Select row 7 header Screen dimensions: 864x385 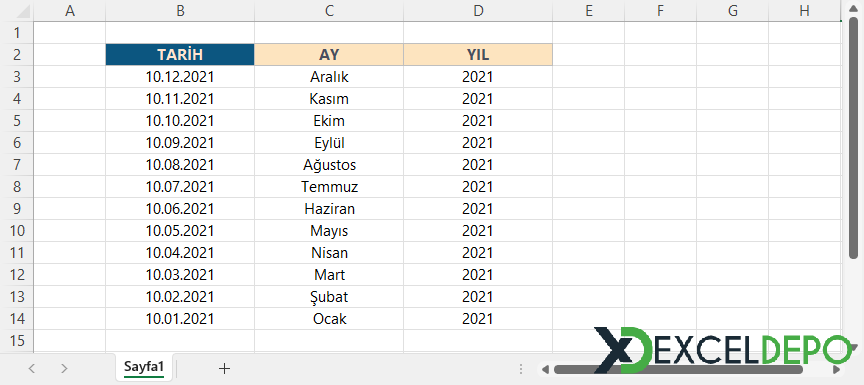pyautogui.click(x=17, y=165)
